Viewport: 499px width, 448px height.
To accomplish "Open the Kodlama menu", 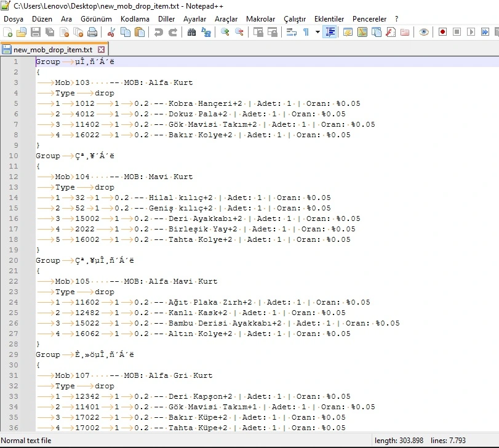I will [x=135, y=19].
